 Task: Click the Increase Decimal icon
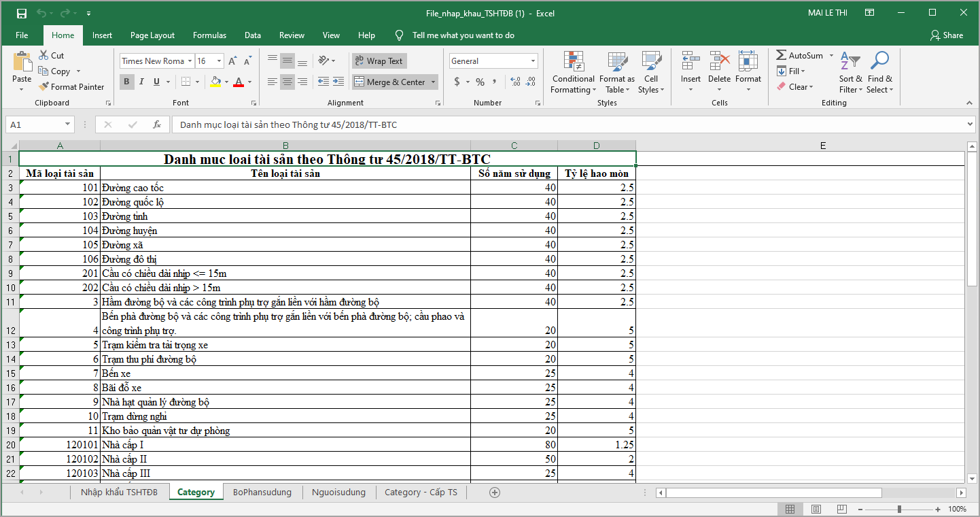click(514, 82)
